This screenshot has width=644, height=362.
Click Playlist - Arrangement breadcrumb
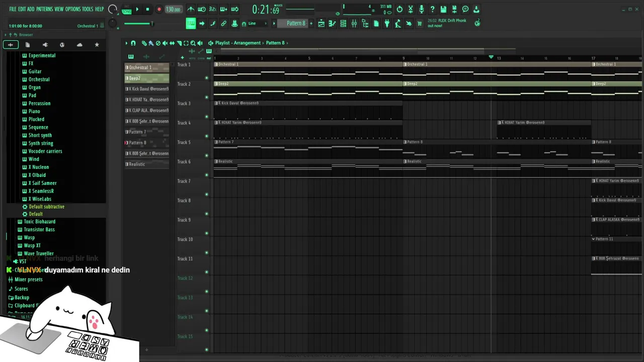click(x=238, y=43)
